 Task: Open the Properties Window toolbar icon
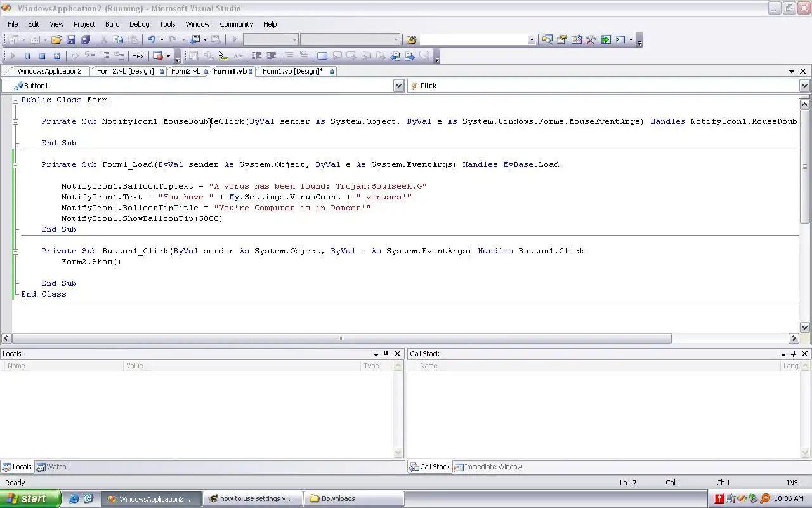[562, 39]
